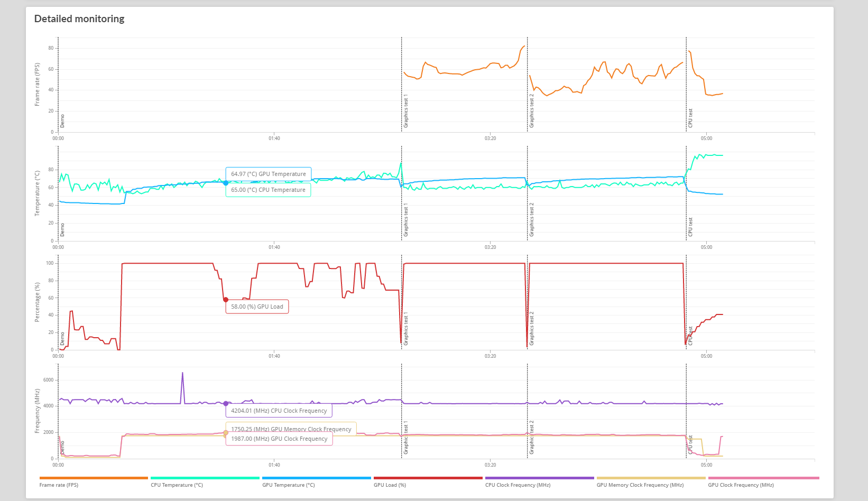Click the CPU test marker in frame rate chart

[x=690, y=118]
